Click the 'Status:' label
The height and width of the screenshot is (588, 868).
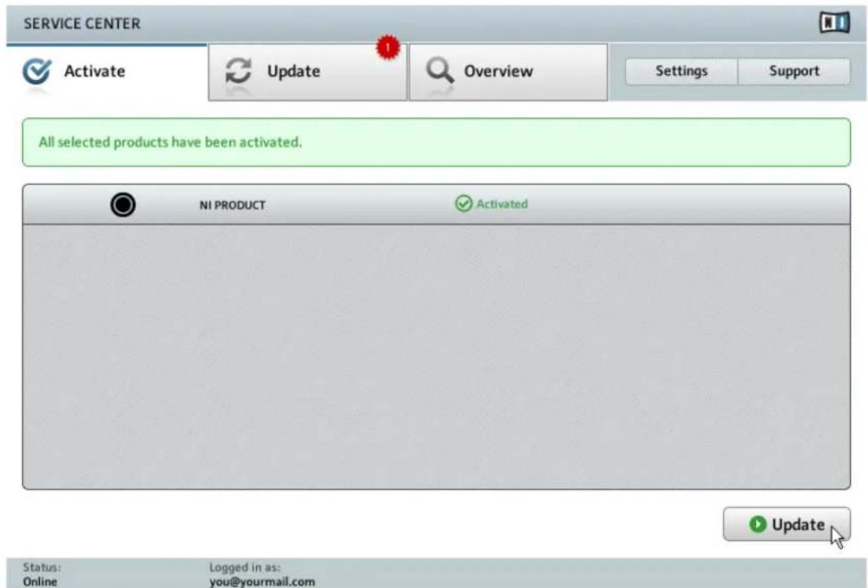coord(42,568)
